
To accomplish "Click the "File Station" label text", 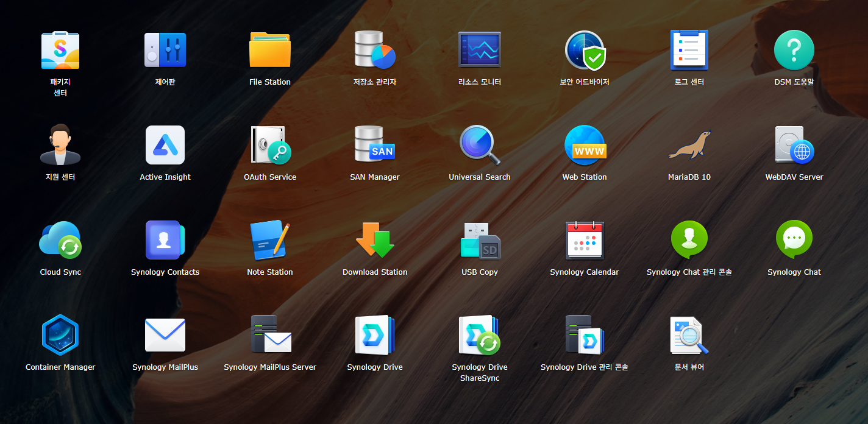I will click(270, 82).
